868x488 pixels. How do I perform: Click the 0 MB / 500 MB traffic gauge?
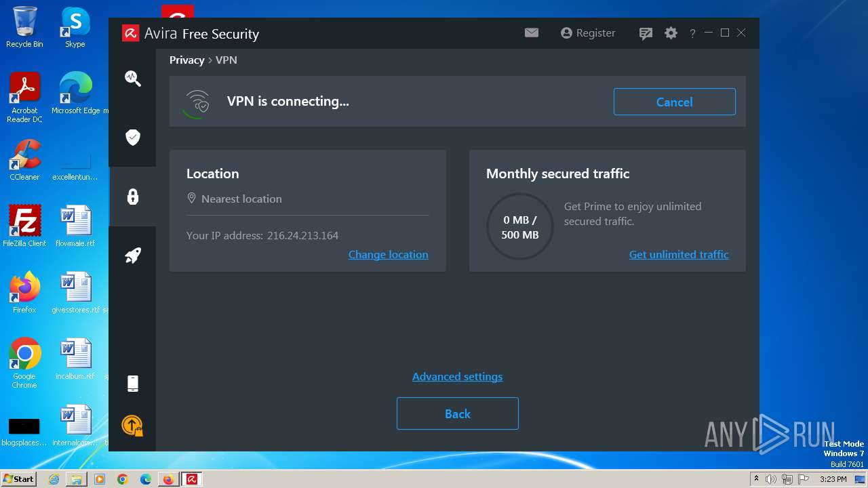click(x=520, y=227)
